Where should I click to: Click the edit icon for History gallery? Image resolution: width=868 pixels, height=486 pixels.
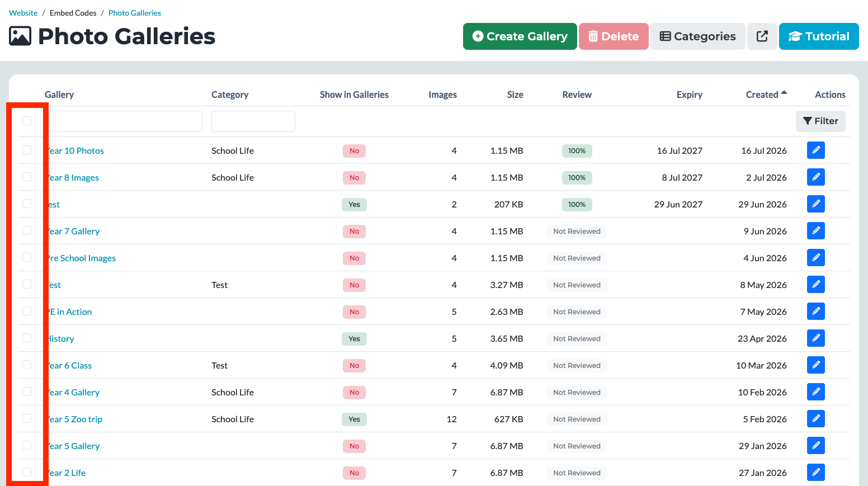point(816,338)
